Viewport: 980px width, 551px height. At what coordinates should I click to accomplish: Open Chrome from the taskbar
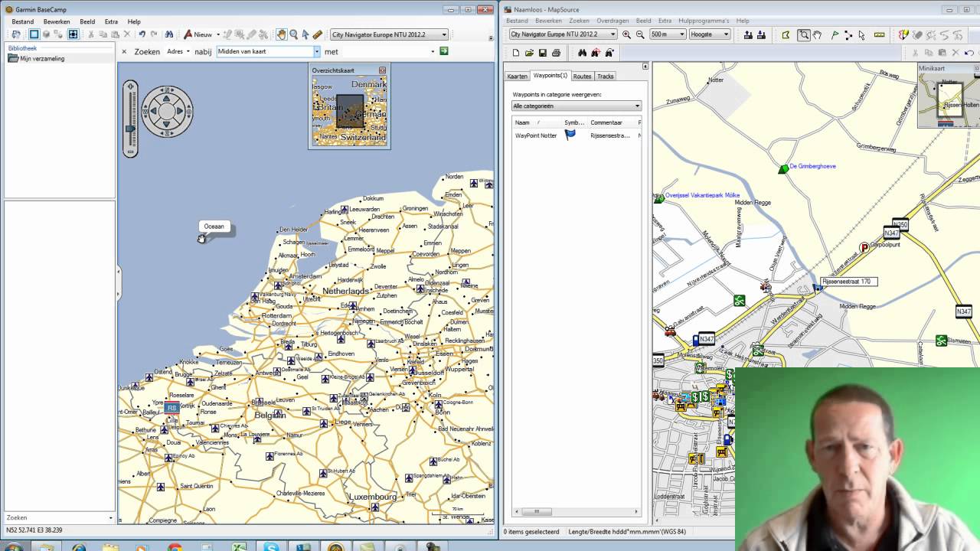175,548
